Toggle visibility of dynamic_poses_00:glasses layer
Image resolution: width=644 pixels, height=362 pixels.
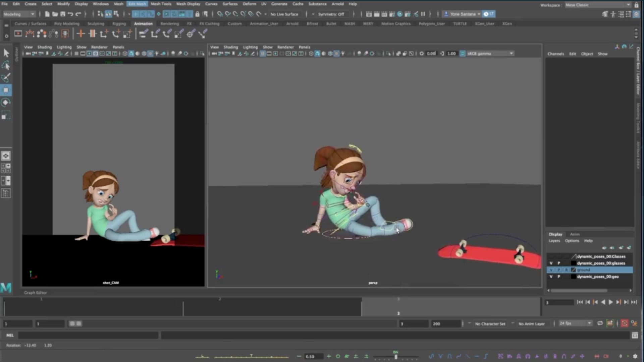click(551, 263)
